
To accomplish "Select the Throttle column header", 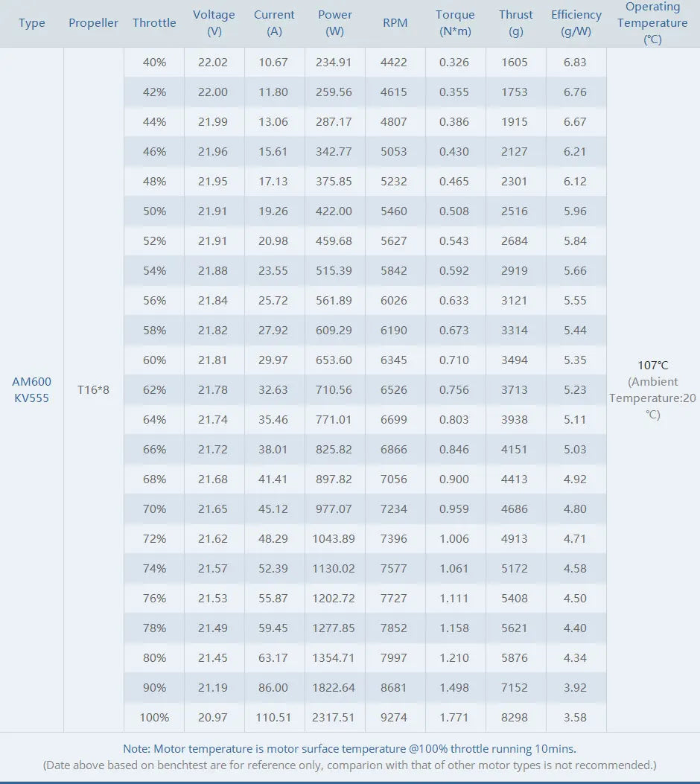I will tap(154, 23).
